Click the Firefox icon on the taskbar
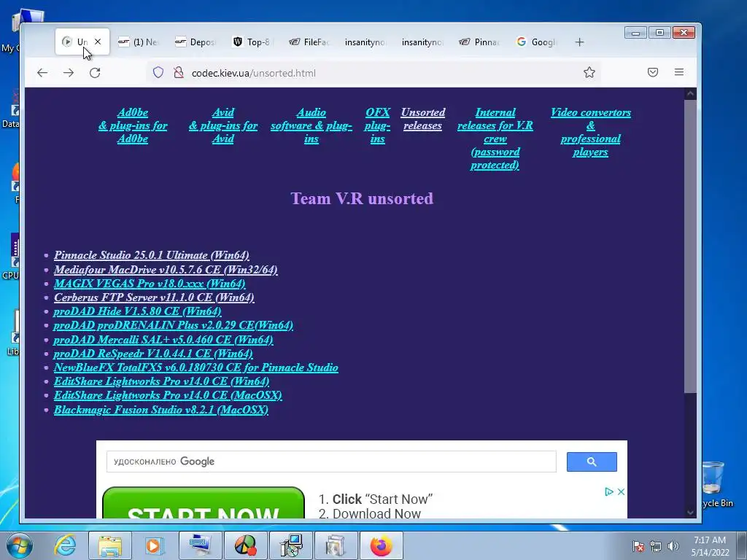747x560 pixels. [382, 545]
